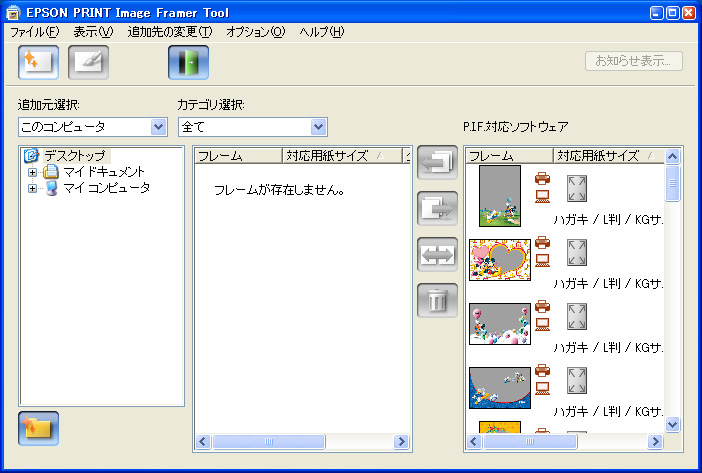Expand the マイ コンピュータ tree node
This screenshot has width=702, height=473.
[x=32, y=188]
